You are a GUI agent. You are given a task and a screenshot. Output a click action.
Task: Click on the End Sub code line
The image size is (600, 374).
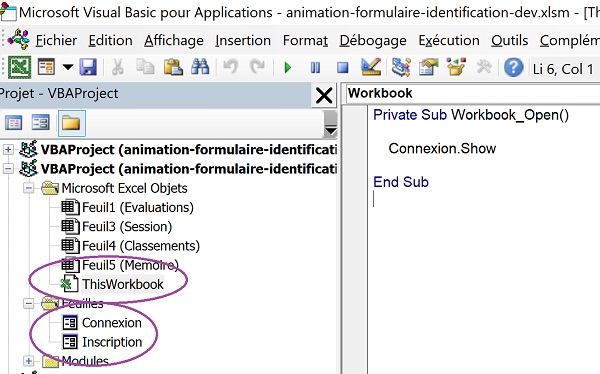(401, 182)
